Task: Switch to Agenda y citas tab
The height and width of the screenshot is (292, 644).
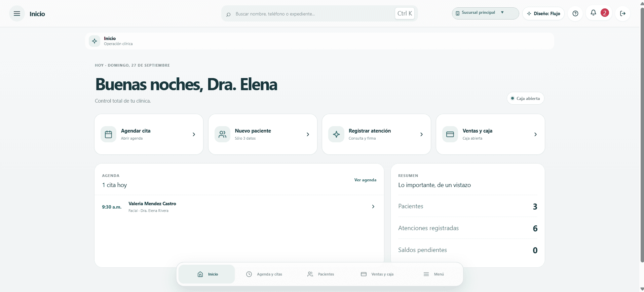Action: [264, 274]
